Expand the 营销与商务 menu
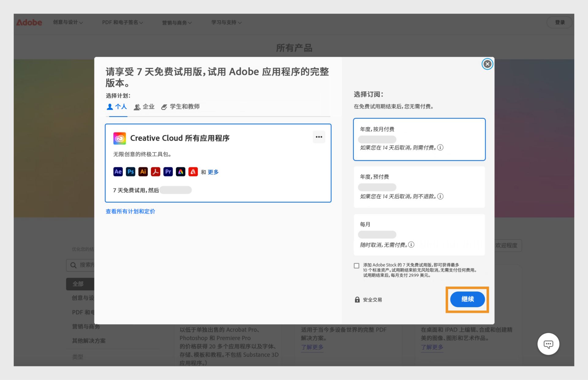Screen dimensions: 588x380 [177, 23]
